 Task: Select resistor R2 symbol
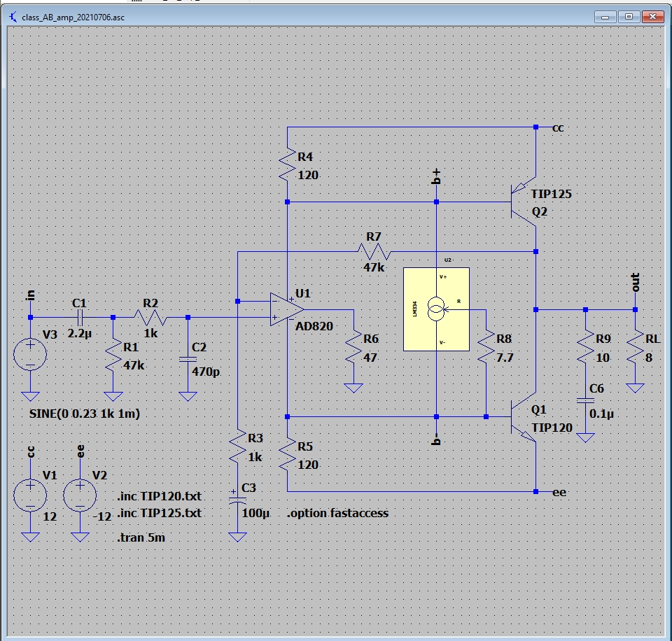[x=150, y=318]
